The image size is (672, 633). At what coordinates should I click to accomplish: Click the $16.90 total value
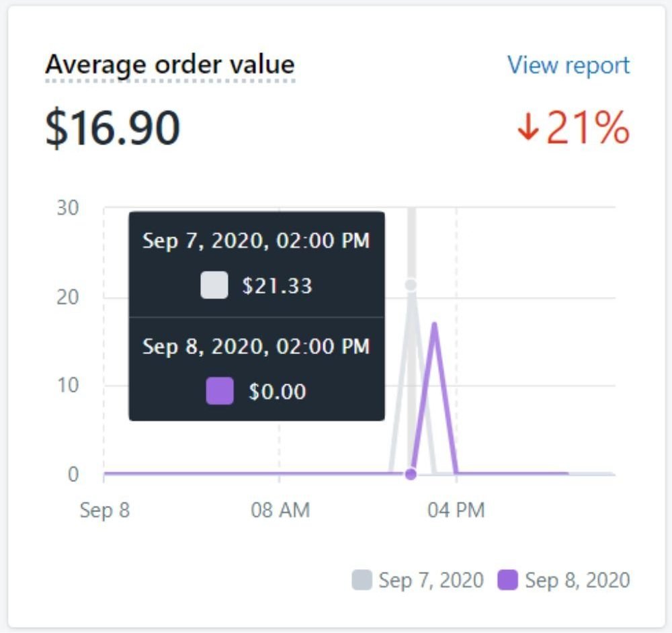pyautogui.click(x=112, y=127)
